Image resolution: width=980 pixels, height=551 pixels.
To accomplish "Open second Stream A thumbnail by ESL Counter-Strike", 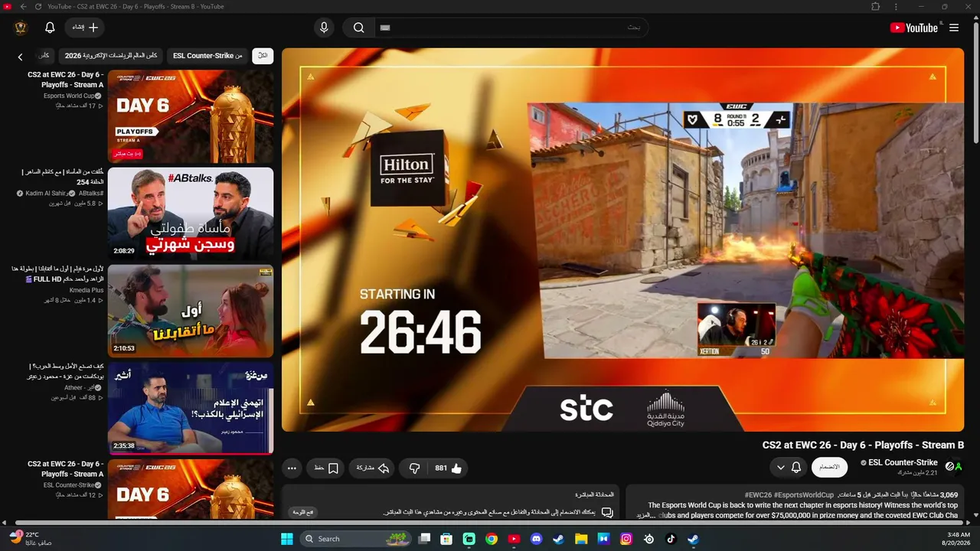I will pyautogui.click(x=191, y=490).
